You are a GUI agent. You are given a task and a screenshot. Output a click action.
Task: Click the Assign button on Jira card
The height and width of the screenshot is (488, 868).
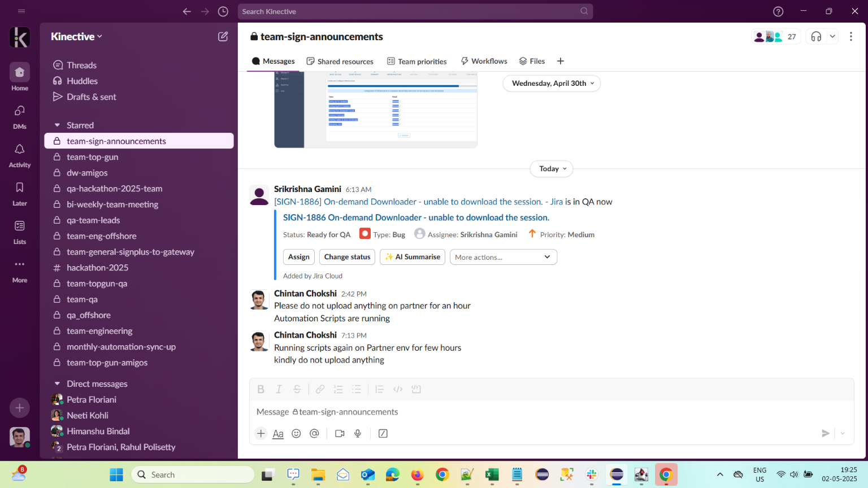[x=299, y=257]
